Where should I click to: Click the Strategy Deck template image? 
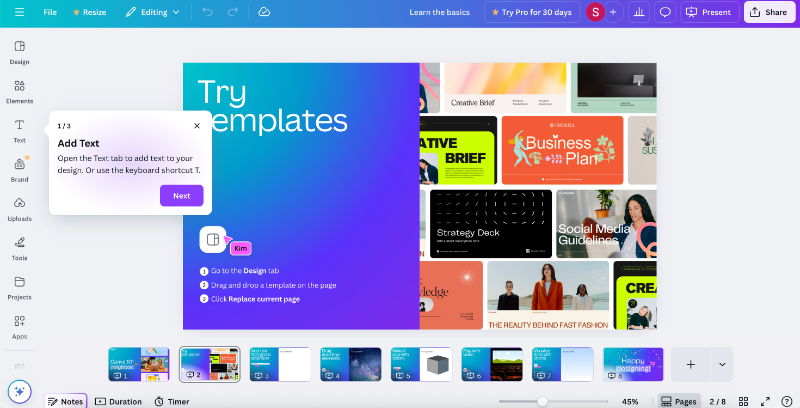coord(491,224)
